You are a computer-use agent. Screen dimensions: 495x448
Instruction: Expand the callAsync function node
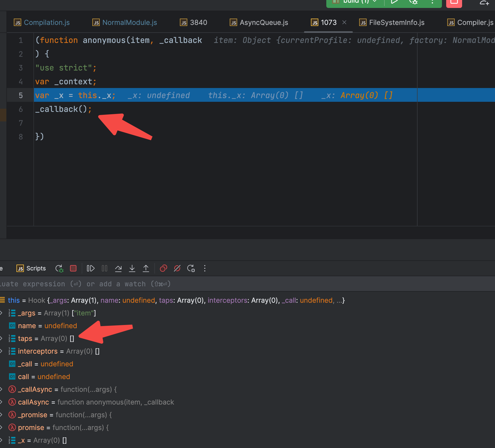2,402
